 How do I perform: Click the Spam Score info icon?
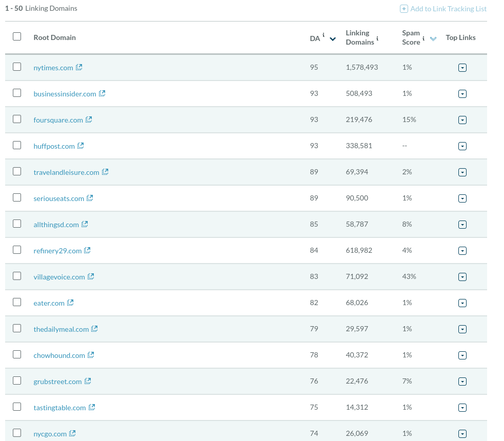tap(423, 38)
